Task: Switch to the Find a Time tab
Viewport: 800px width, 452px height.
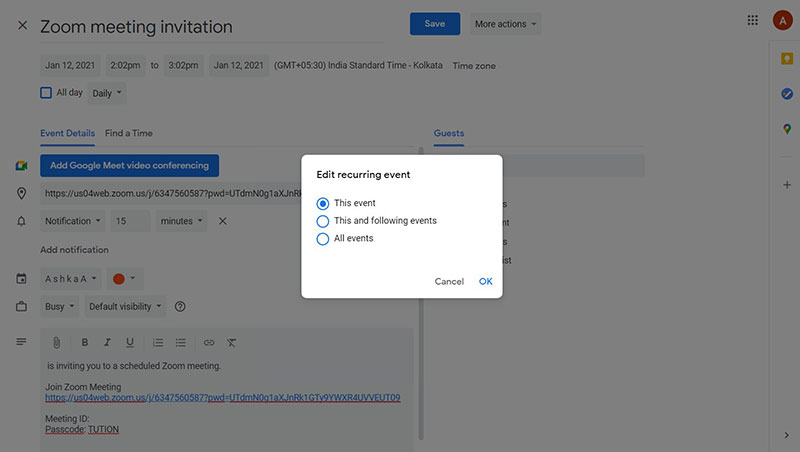Action: tap(129, 133)
